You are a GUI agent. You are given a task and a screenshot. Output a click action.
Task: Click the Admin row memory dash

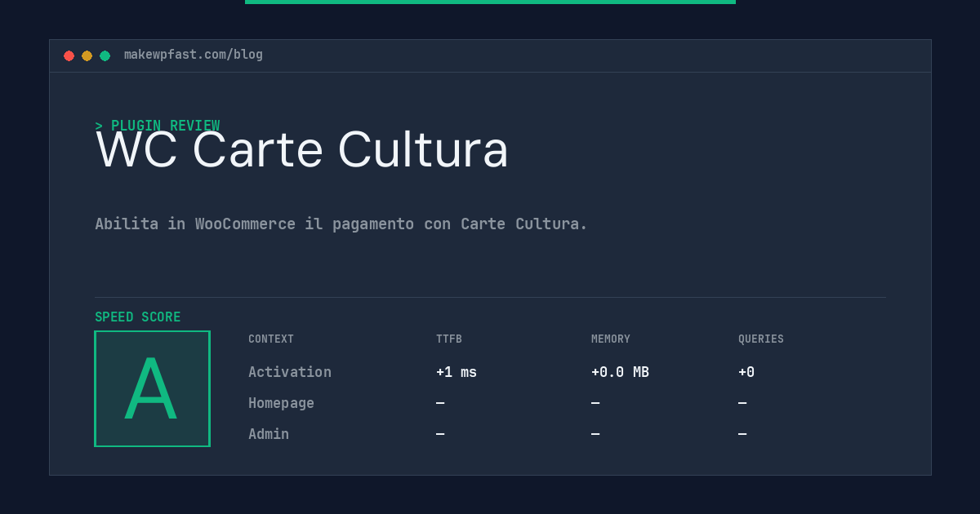tap(595, 434)
